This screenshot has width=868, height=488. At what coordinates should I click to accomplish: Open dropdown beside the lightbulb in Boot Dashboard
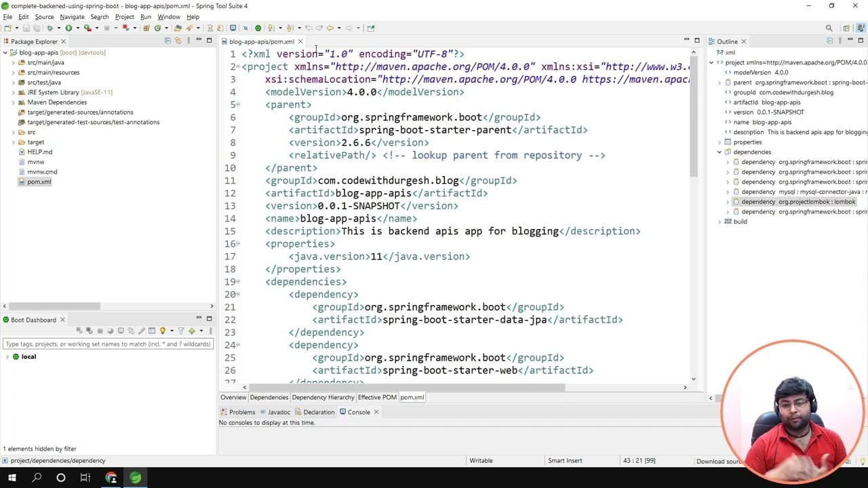pyautogui.click(x=172, y=331)
